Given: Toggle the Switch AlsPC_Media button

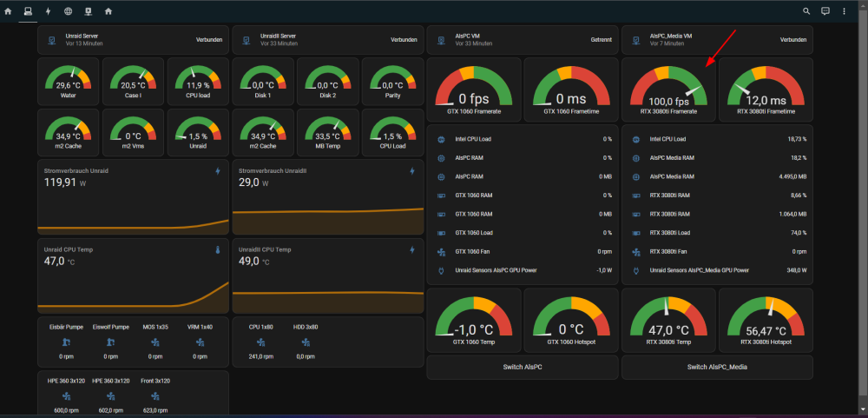Looking at the screenshot, I should (x=717, y=367).
